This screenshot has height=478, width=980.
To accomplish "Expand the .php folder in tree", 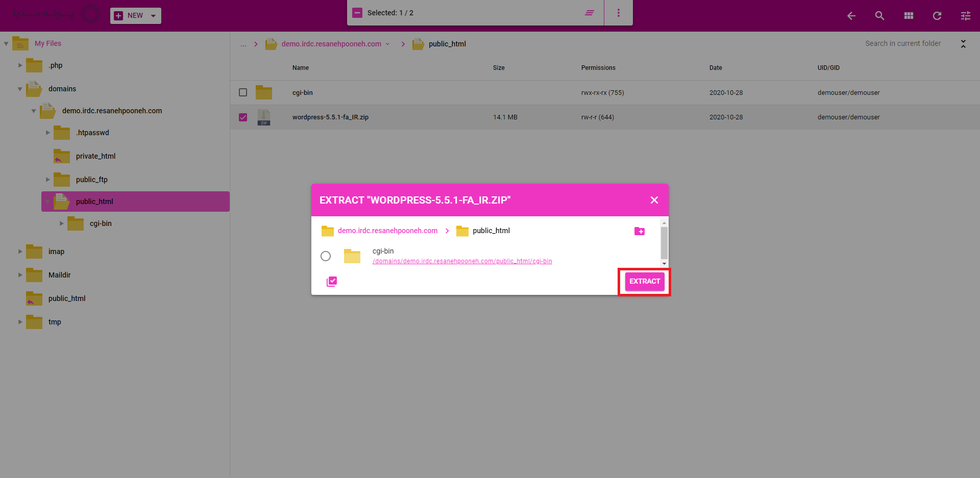I will (x=20, y=65).
